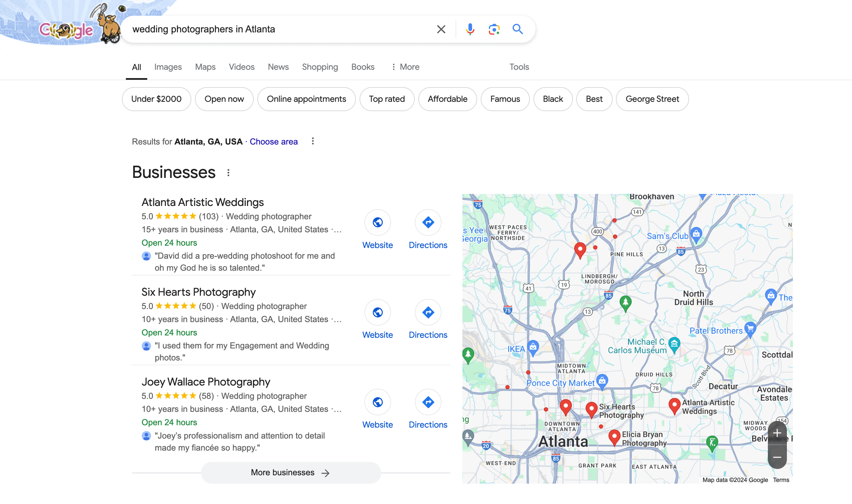Get Directions icon for Six Hearts Photography

coord(428,312)
